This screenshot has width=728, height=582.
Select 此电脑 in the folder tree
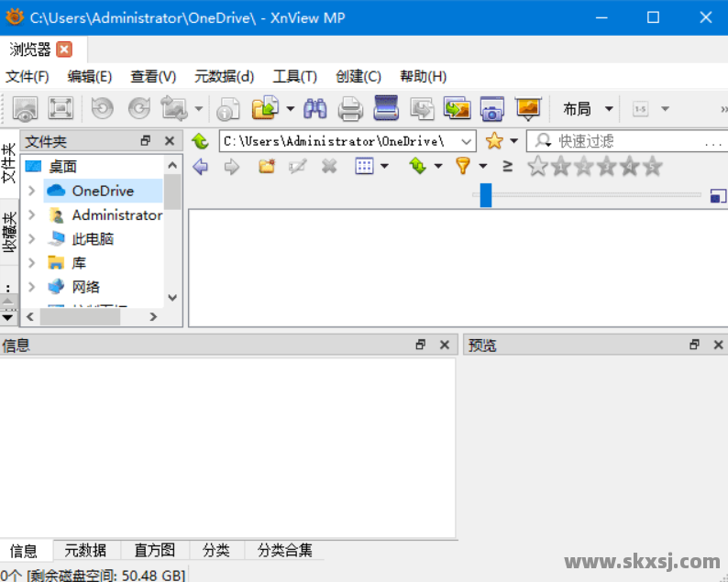[93, 238]
